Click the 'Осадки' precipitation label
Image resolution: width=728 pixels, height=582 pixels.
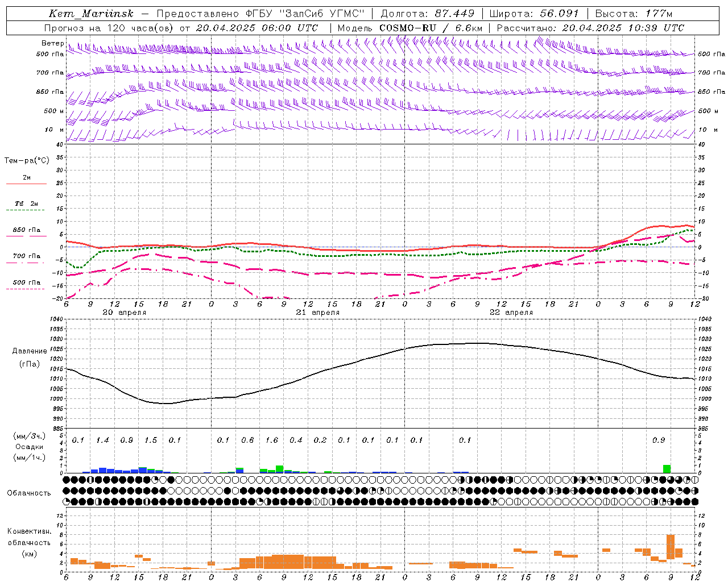pos(28,447)
